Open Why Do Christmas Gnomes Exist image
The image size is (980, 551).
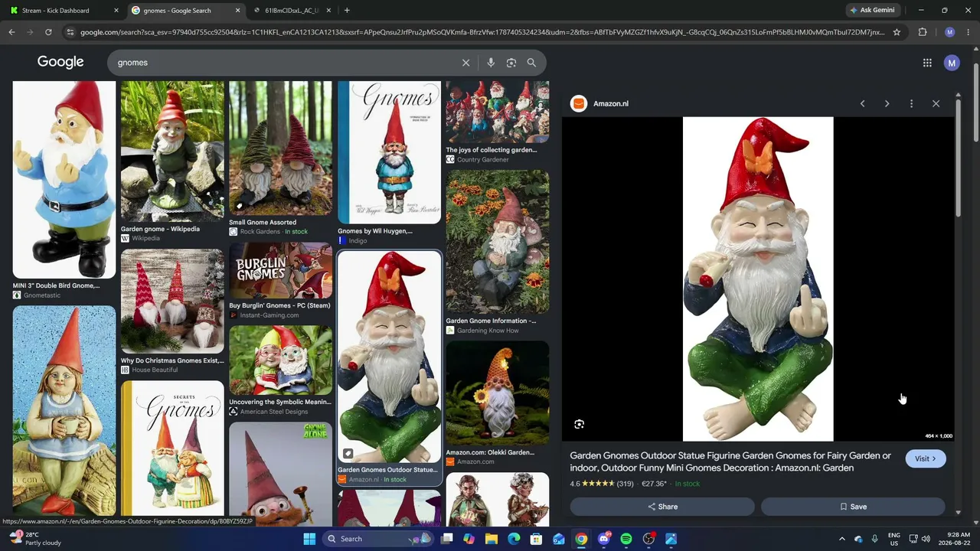point(172,301)
